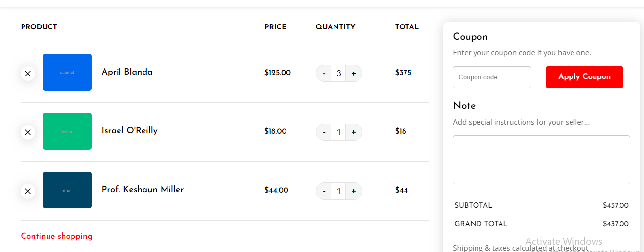
Task: Click the Apply Coupon button
Action: [584, 77]
